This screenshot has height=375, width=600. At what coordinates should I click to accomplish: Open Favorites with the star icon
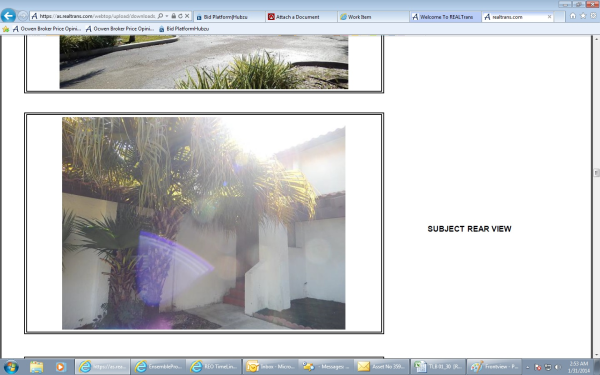tap(583, 16)
